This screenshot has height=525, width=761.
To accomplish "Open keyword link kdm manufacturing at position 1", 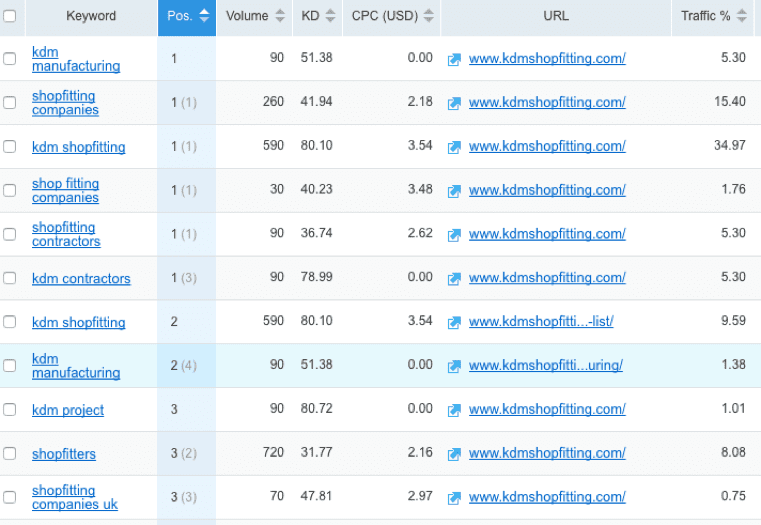I will [x=76, y=59].
